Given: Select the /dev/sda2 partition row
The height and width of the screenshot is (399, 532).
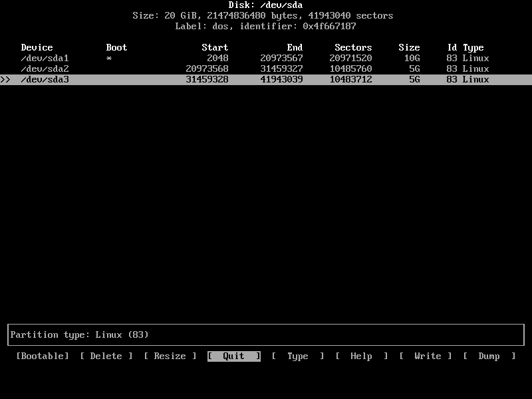Looking at the screenshot, I should click(x=266, y=69).
